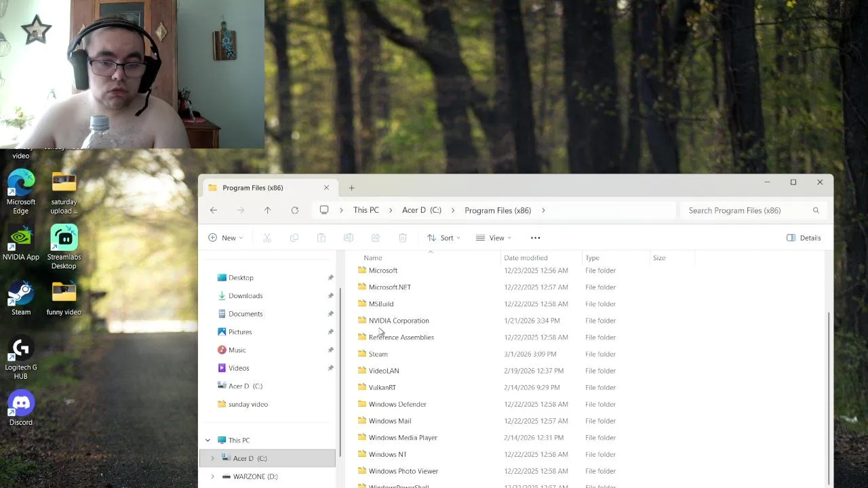This screenshot has height=488, width=868.
Task: Click the This PC monitor icon in address bar
Action: pos(324,210)
